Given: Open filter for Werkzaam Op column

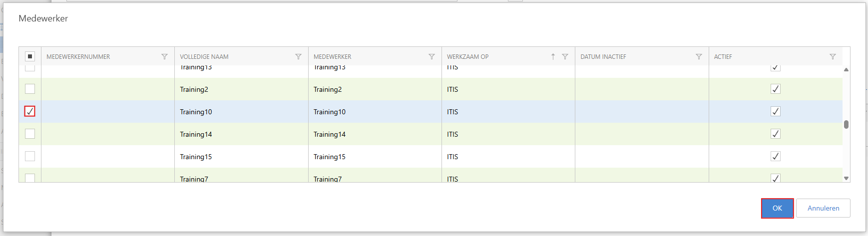Looking at the screenshot, I should pos(565,57).
